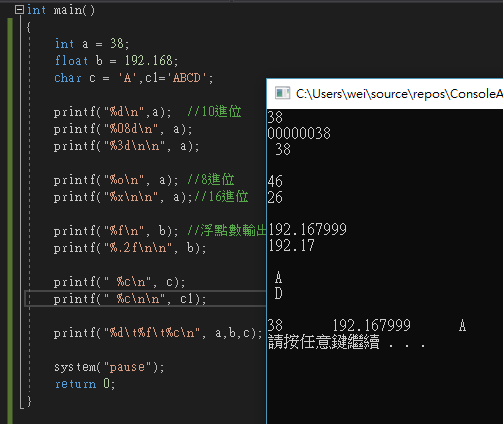Click the system("pause") statement
Image resolution: width=503 pixels, height=424 pixels.
point(109,367)
